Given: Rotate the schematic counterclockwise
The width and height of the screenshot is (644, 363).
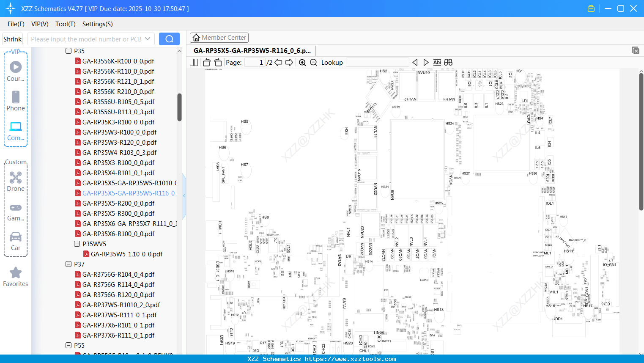Looking at the screenshot, I should 207,63.
